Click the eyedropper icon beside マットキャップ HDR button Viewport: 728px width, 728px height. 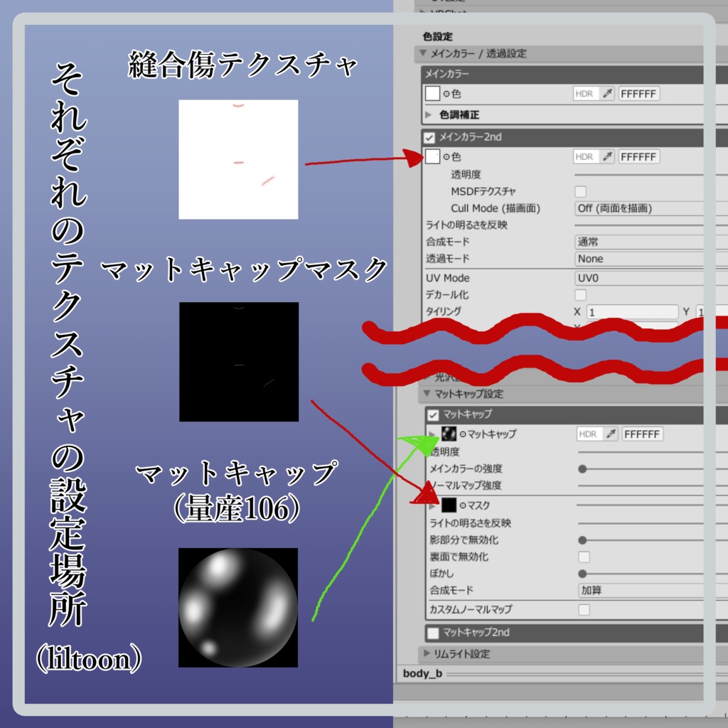(610, 434)
